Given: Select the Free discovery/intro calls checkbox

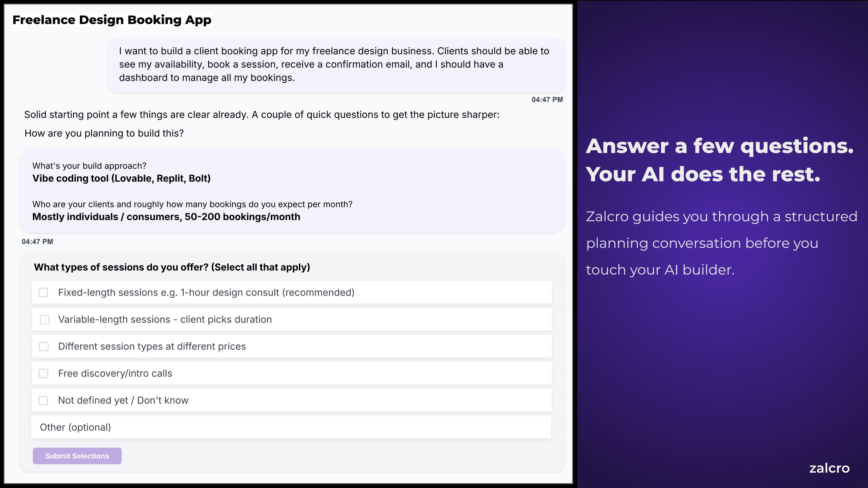Looking at the screenshot, I should (43, 373).
